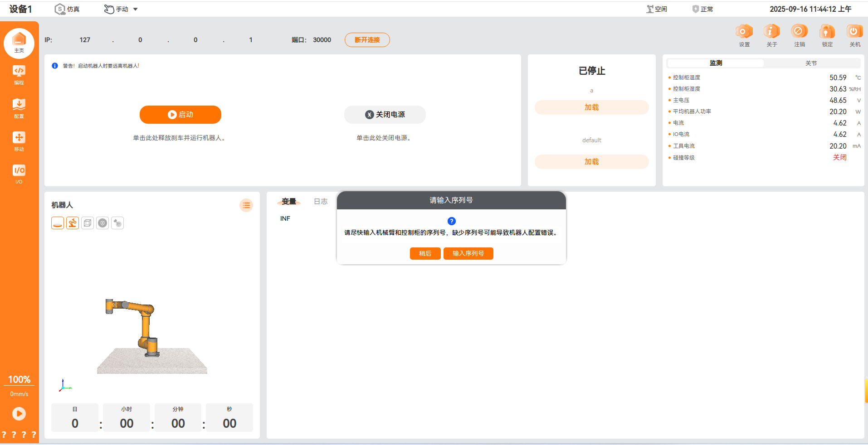Open the 关于 about info icon
868x445 pixels.
(x=771, y=35)
